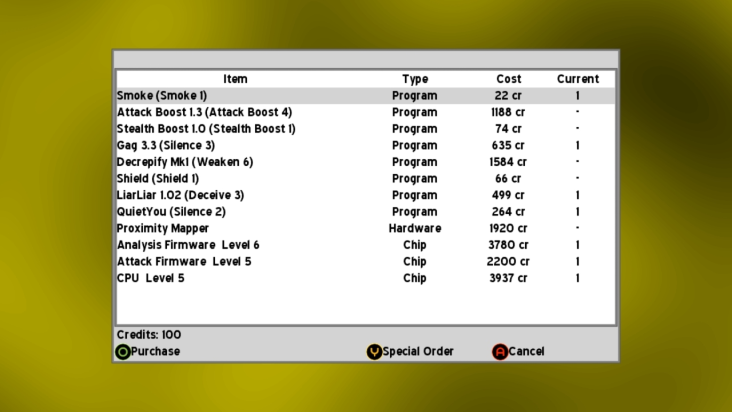Click the green O Purchase icon
732x412 pixels.
123,352
